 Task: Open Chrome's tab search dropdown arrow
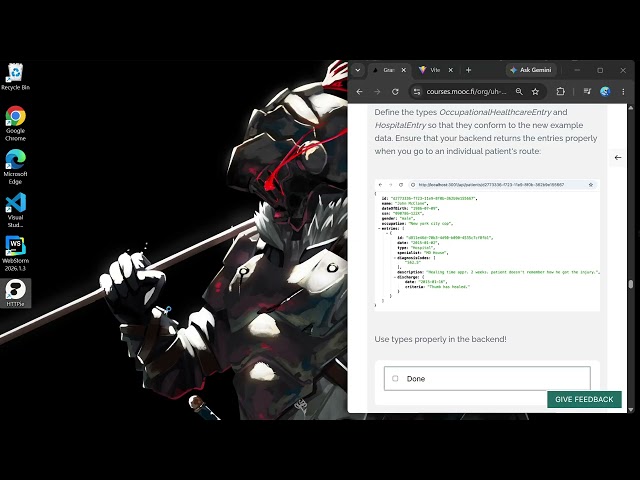click(x=358, y=70)
